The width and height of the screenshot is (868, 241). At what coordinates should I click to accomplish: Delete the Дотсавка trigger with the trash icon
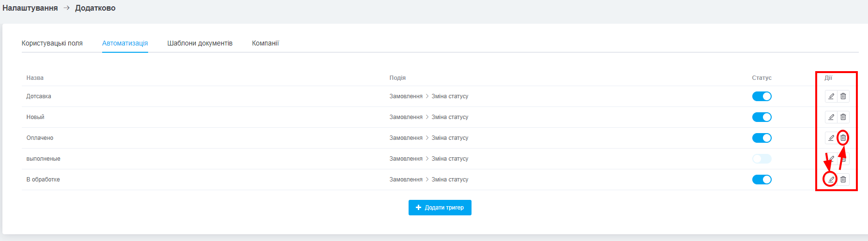point(843,96)
